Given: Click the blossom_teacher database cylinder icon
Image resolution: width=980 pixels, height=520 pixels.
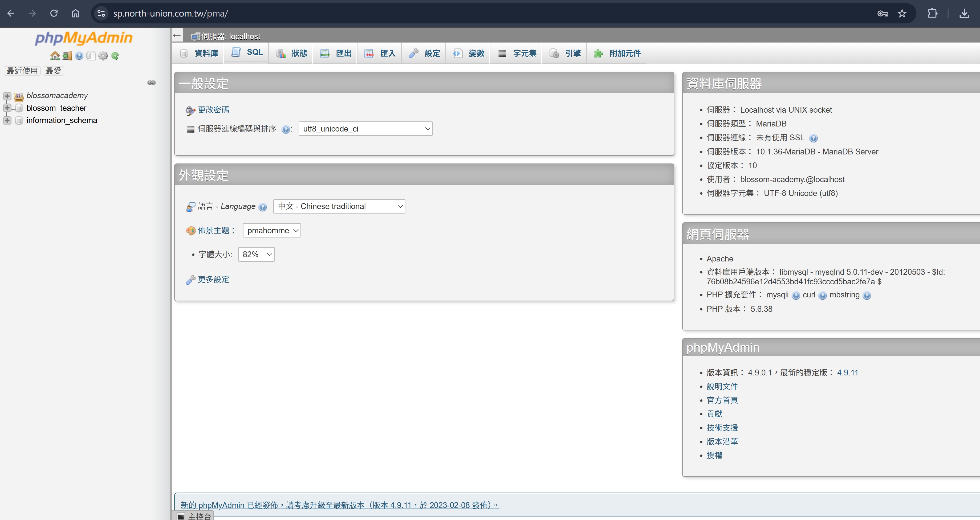Looking at the screenshot, I should (x=19, y=108).
